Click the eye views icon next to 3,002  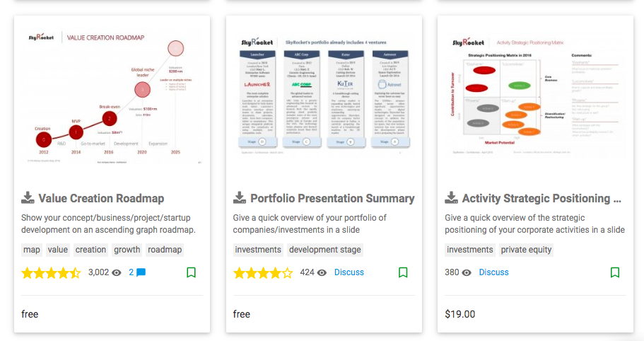point(117,273)
